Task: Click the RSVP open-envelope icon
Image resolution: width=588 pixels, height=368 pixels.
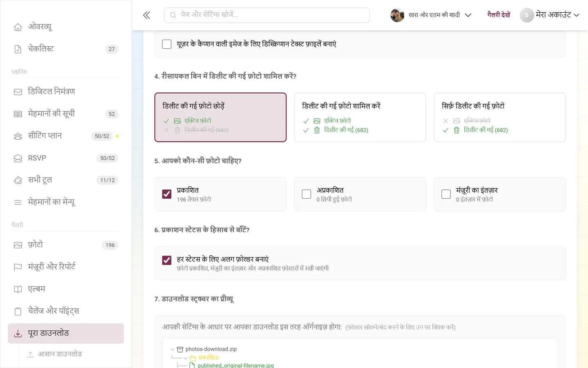Action: click(x=18, y=158)
